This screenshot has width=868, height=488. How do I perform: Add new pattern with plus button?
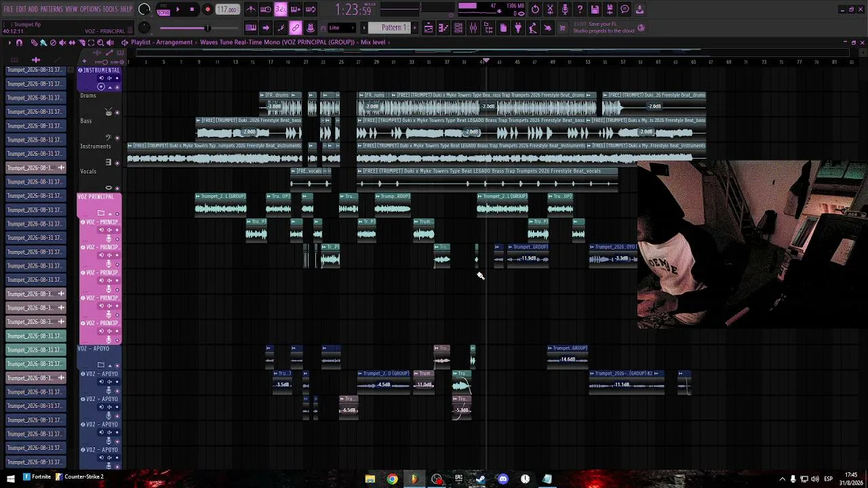coord(414,28)
